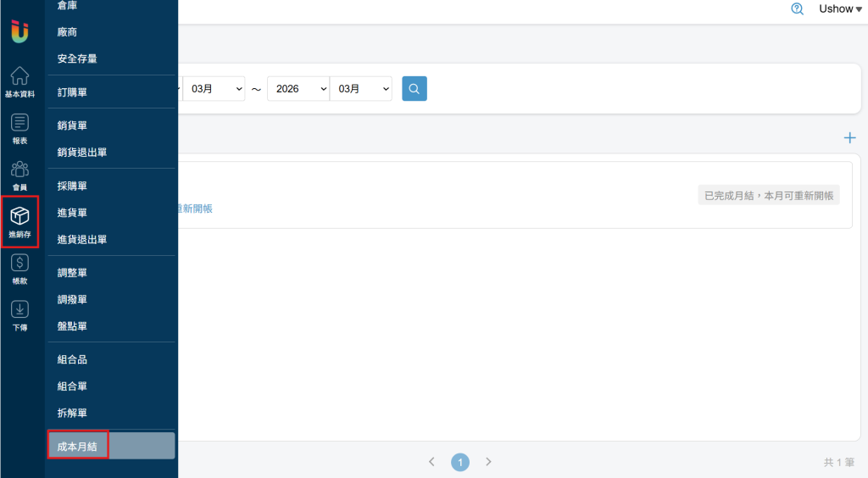
Task: Select the 進銷存 inventory section
Action: pos(20,221)
